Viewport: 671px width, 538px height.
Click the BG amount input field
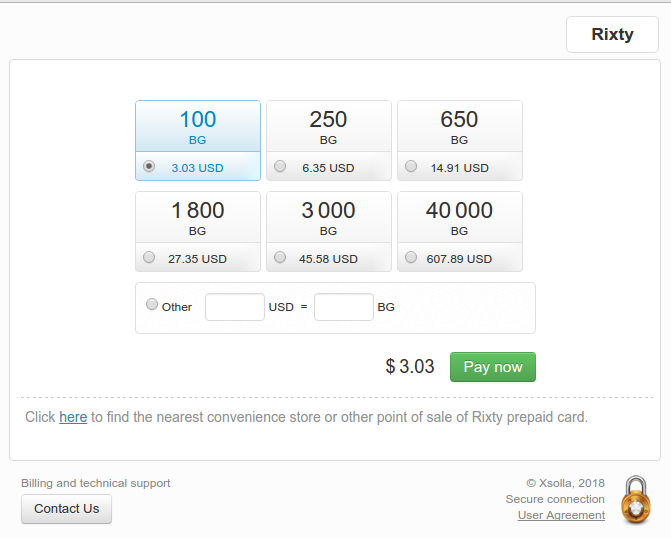(344, 307)
